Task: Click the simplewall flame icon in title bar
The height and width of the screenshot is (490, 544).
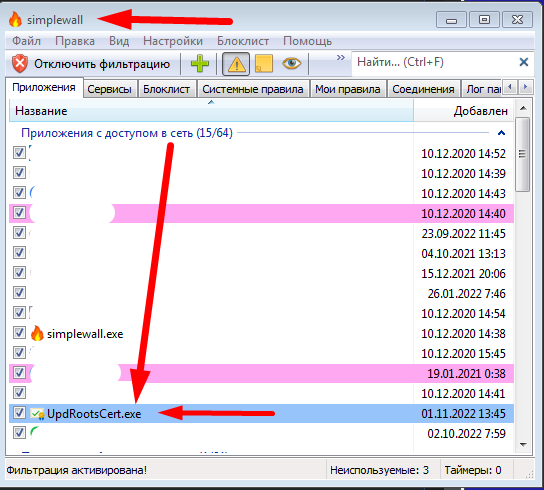Action: pyautogui.click(x=15, y=19)
